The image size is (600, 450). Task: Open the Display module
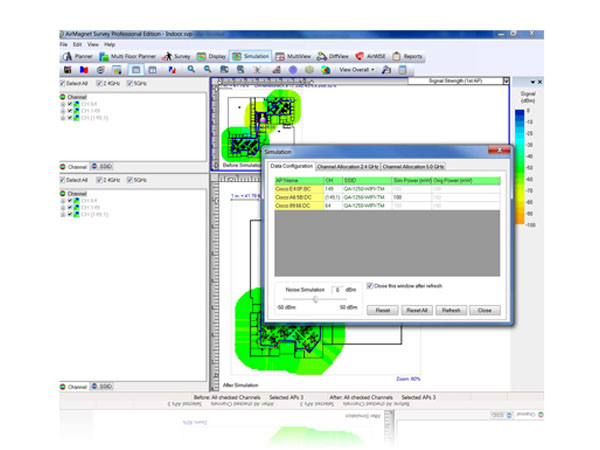[211, 57]
